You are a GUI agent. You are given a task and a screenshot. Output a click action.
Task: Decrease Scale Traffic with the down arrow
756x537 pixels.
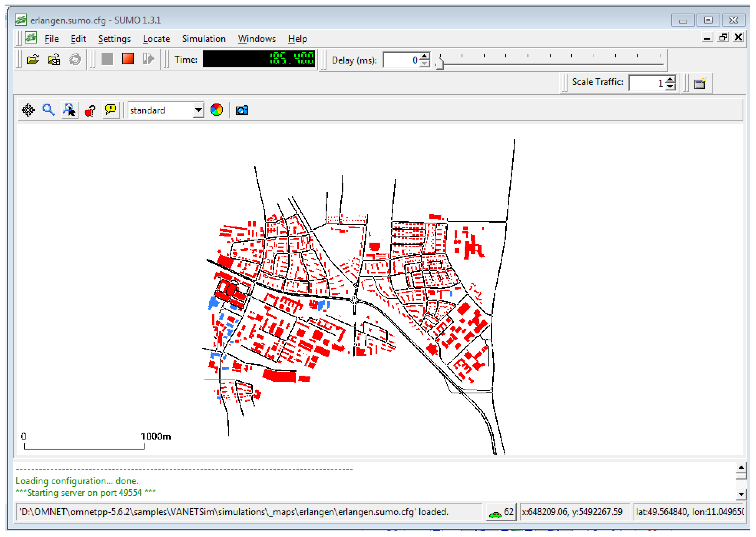[x=670, y=86]
